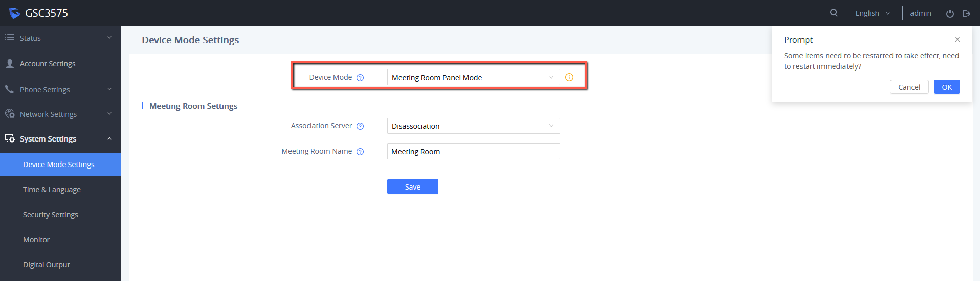Close the Prompt dialog with X
Screen dimensions: 980x281
[x=957, y=39]
